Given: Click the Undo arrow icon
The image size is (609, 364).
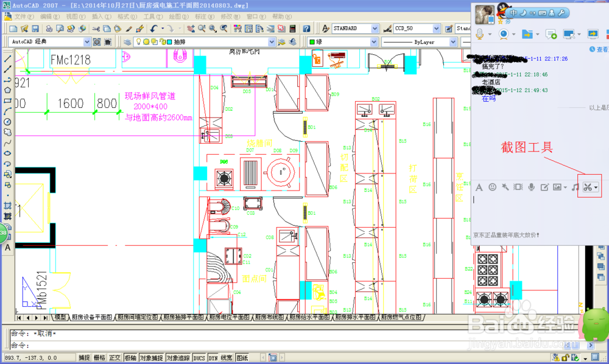Looking at the screenshot, I should click(x=154, y=29).
